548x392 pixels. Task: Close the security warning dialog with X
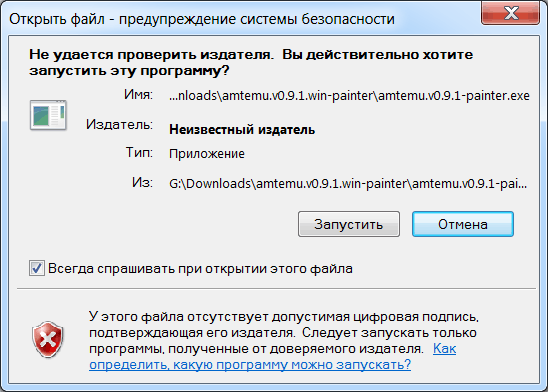click(510, 13)
